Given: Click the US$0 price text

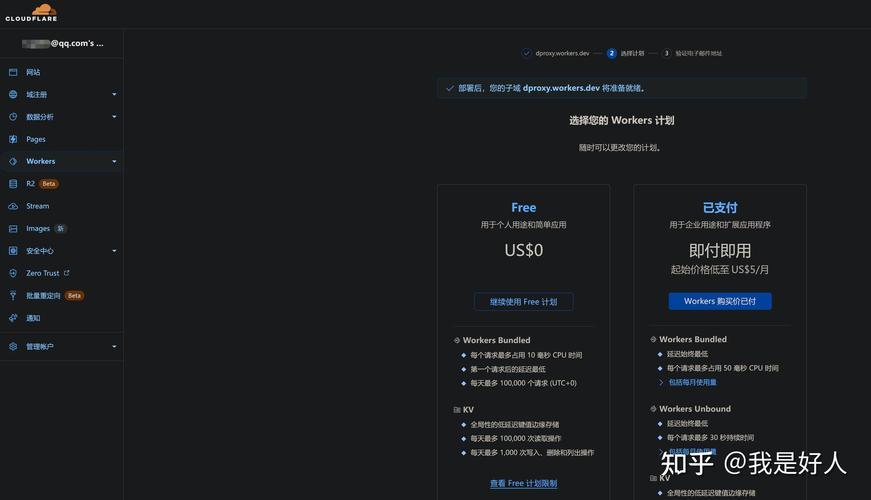Looking at the screenshot, I should point(524,251).
